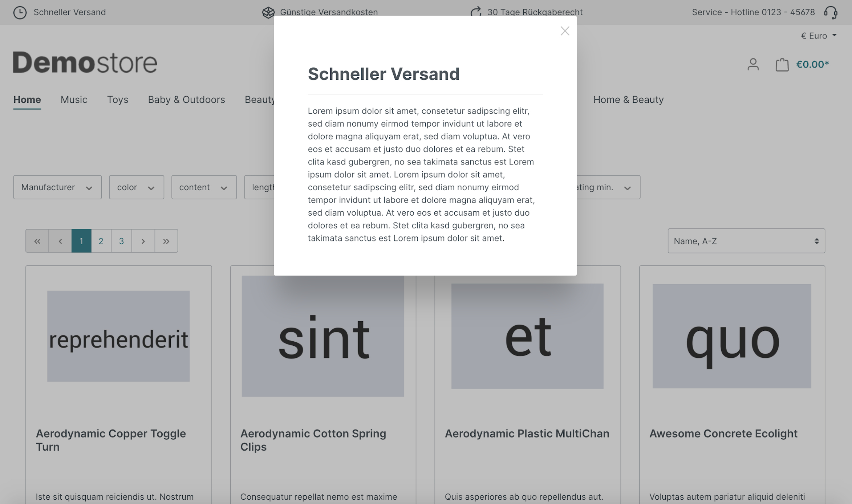The width and height of the screenshot is (852, 504).
Task: Select the Home menu tab
Action: (x=27, y=99)
